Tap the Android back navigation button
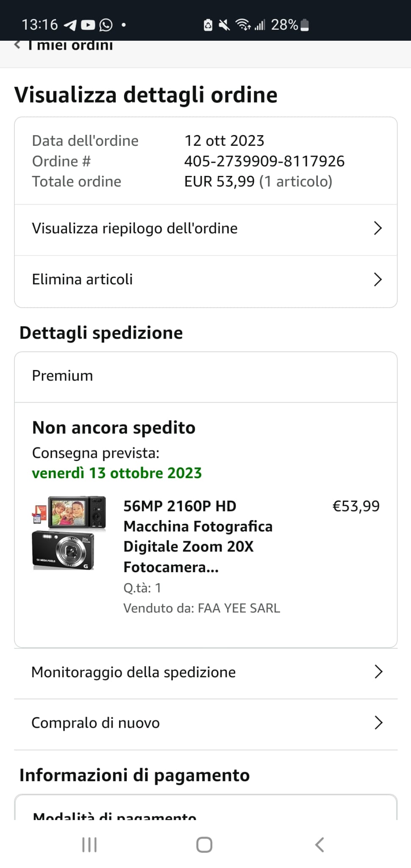Viewport: 411px width, 868px height. (x=320, y=845)
